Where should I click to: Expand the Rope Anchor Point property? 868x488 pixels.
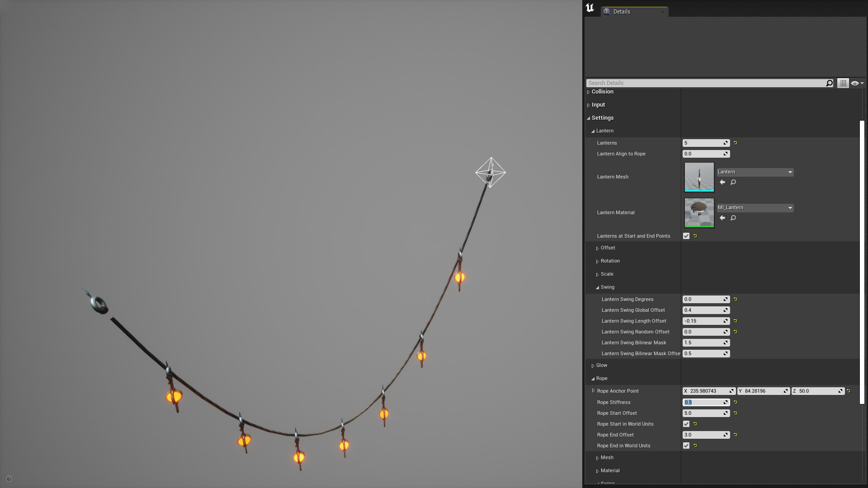coord(593,390)
